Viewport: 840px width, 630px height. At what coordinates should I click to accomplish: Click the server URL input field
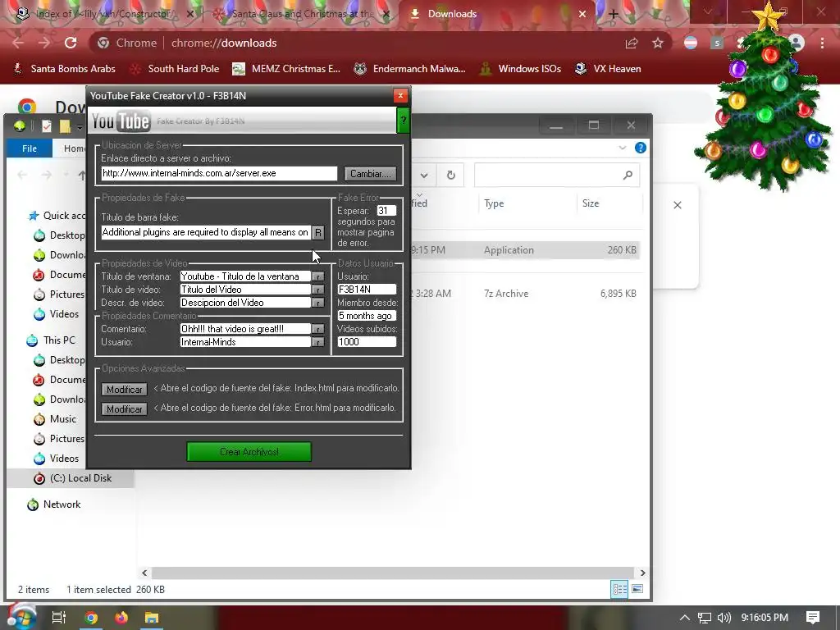[x=219, y=174]
